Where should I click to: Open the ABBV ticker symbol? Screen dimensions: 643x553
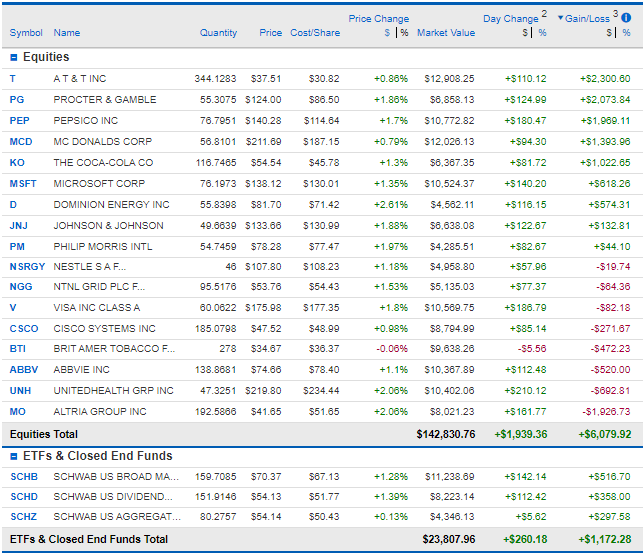[24, 369]
